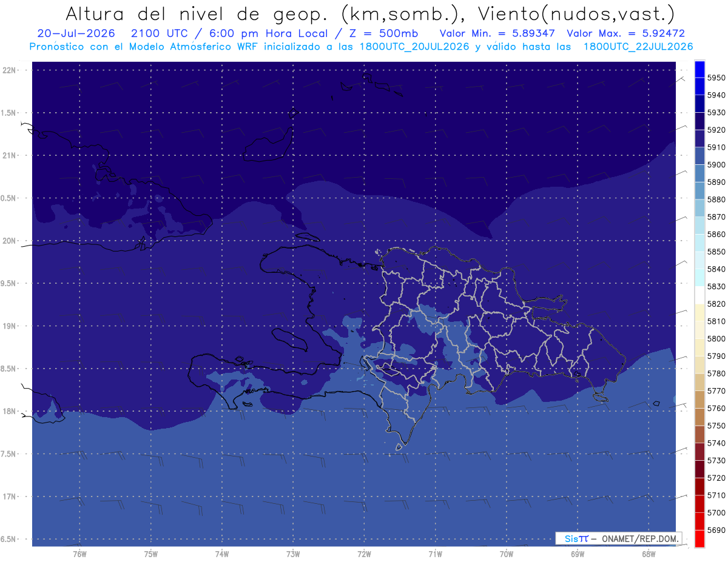Click the '72W' longitude label
The image size is (728, 562).
364,554
